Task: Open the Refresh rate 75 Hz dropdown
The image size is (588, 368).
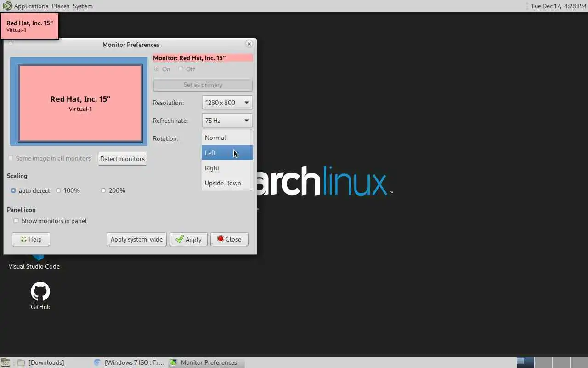Action: click(227, 121)
